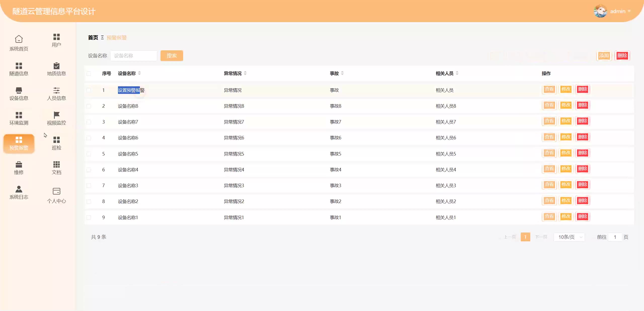Open 人员信息 sliders icon
The image size is (644, 311).
click(x=56, y=91)
